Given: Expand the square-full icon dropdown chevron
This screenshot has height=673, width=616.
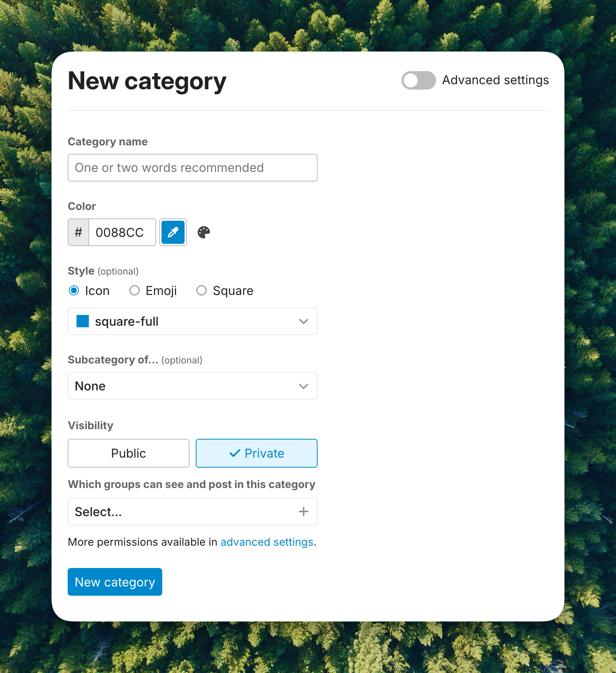Looking at the screenshot, I should [303, 321].
